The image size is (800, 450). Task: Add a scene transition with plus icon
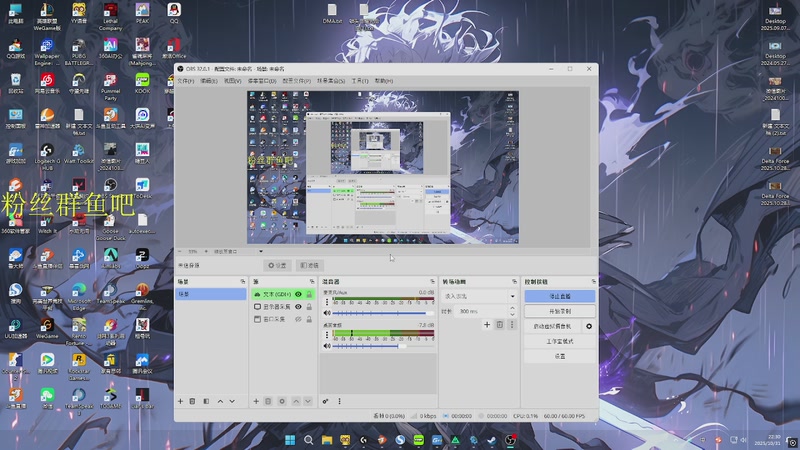(487, 324)
